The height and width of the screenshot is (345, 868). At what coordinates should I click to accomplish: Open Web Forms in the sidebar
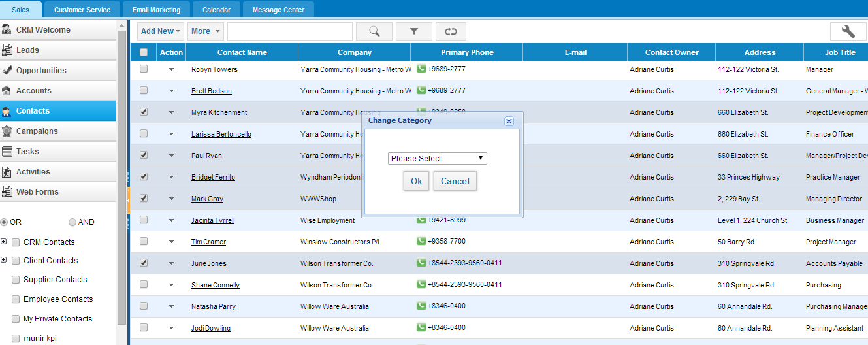58,192
